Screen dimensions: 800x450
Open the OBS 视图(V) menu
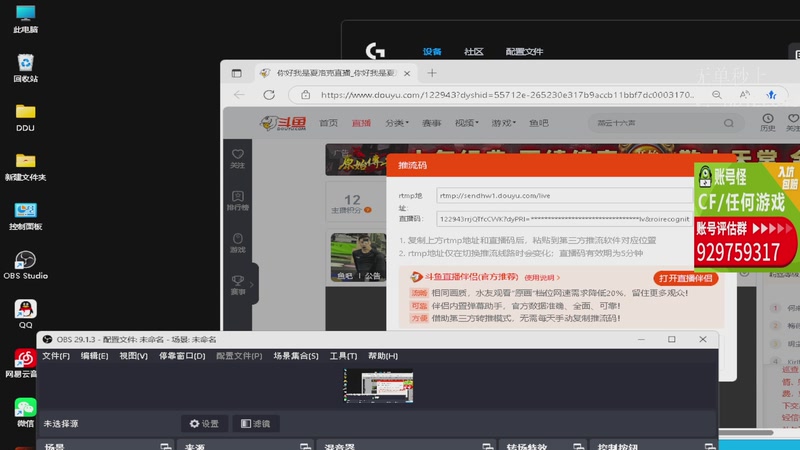(x=133, y=356)
